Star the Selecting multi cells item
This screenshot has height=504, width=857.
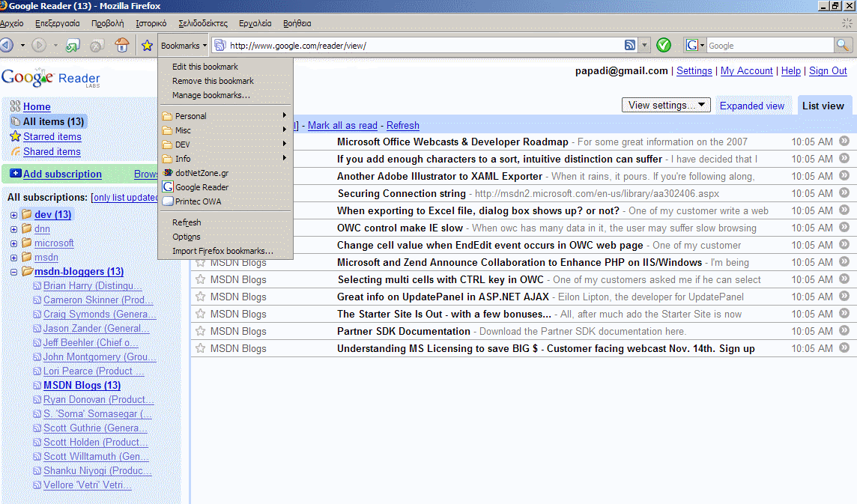201,279
